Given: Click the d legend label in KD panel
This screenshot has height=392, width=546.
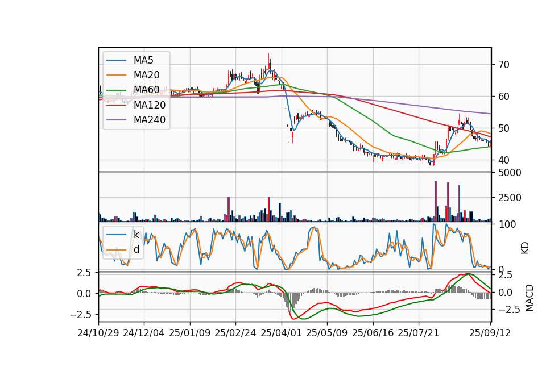Looking at the screenshot, I should point(136,250).
